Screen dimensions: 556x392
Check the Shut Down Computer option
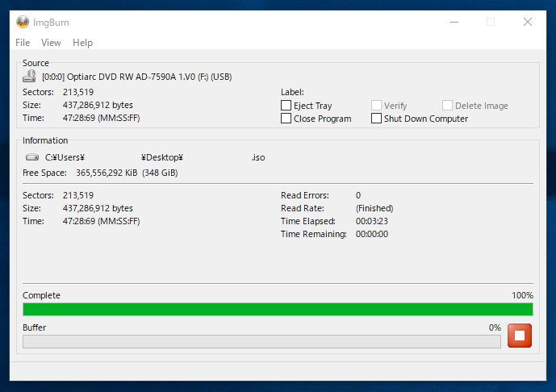pos(376,118)
